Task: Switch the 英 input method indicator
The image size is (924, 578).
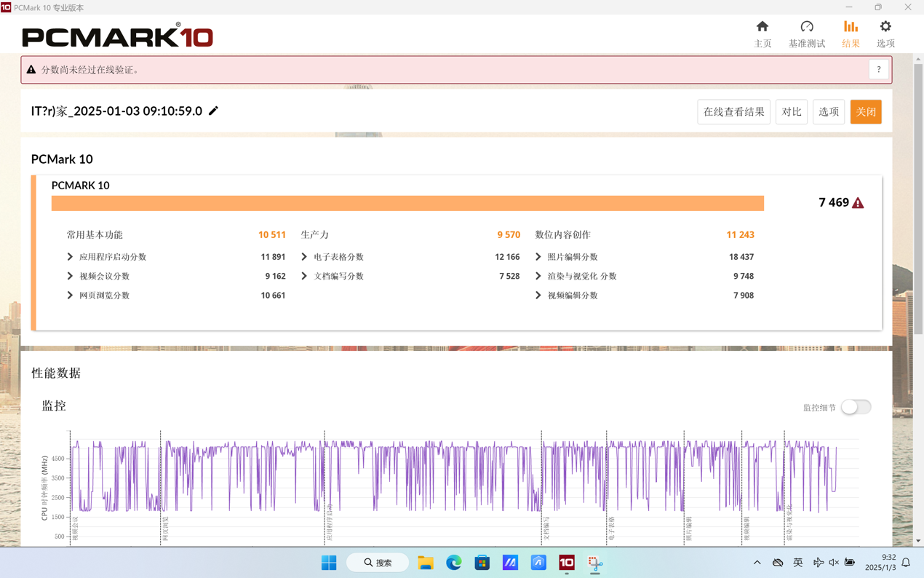Action: tap(798, 563)
